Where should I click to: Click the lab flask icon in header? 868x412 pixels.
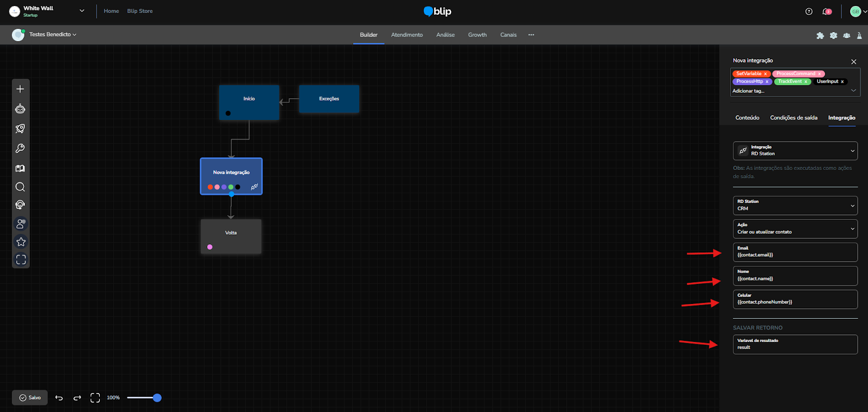click(859, 35)
